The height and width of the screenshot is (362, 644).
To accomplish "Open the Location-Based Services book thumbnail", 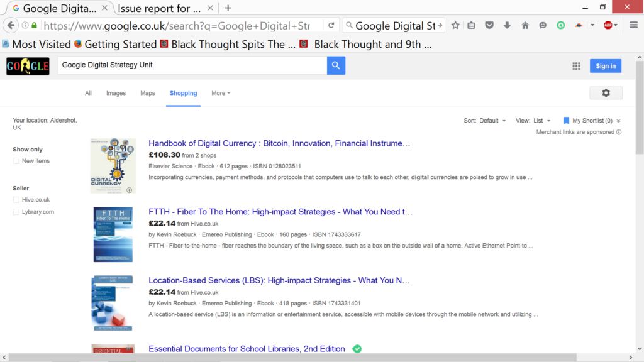I will click(112, 304).
